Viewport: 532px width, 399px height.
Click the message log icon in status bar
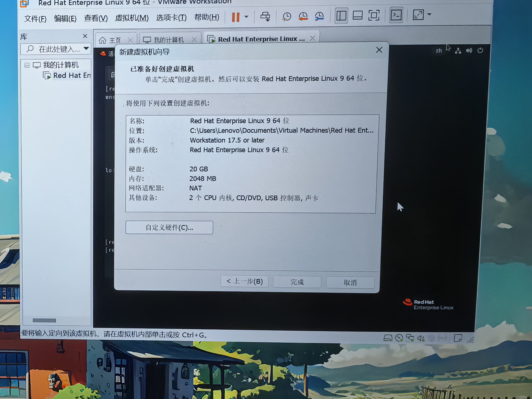pos(458,338)
